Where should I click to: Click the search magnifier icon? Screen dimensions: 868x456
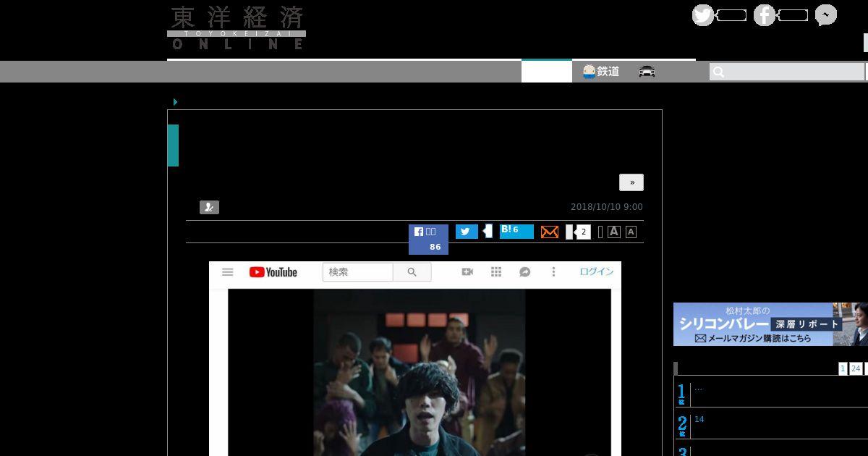pyautogui.click(x=718, y=72)
